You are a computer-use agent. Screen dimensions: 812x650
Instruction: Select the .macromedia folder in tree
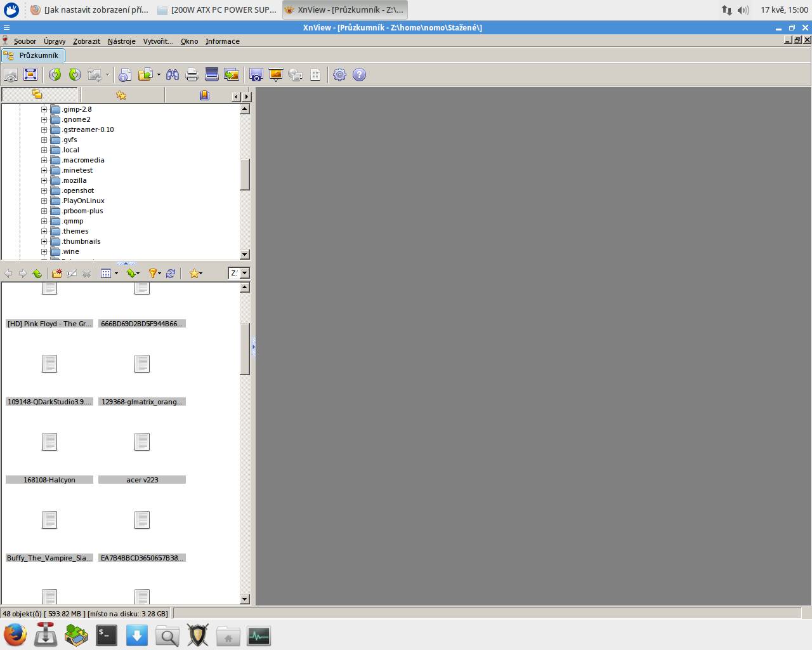[x=83, y=160]
